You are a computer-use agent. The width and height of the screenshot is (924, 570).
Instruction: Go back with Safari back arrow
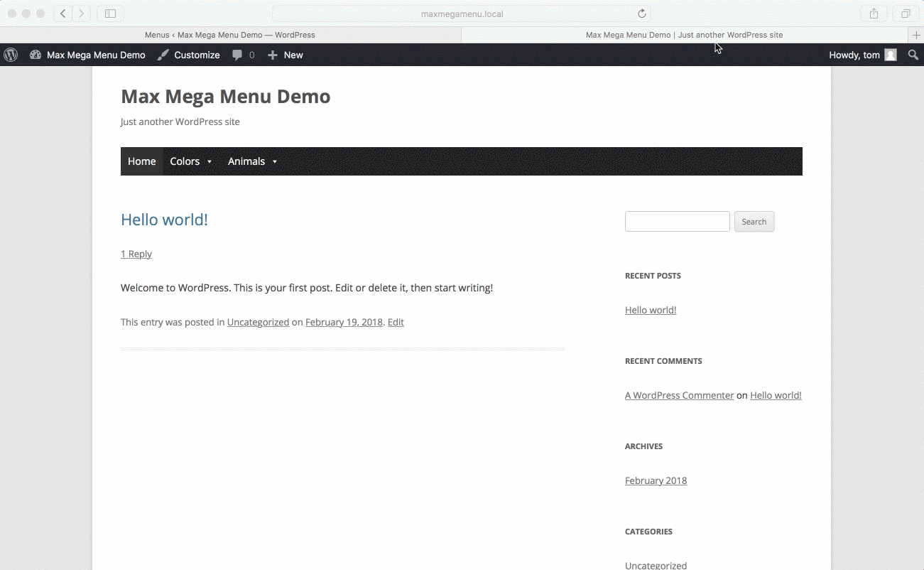tap(63, 14)
